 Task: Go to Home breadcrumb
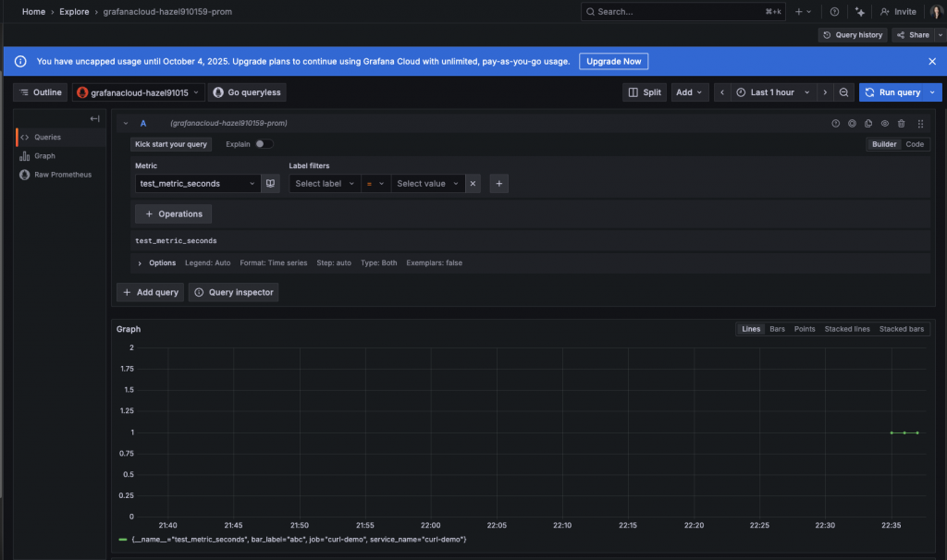pyautogui.click(x=34, y=11)
